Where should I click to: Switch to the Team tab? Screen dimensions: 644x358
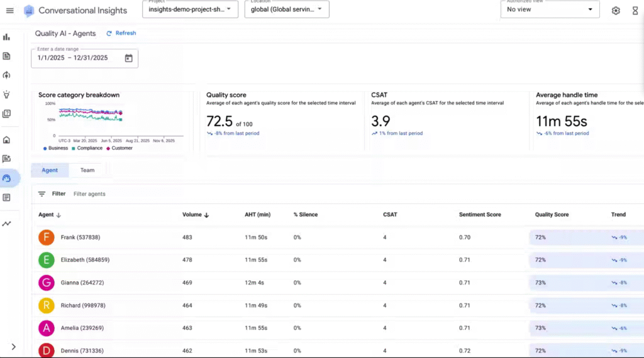click(87, 170)
